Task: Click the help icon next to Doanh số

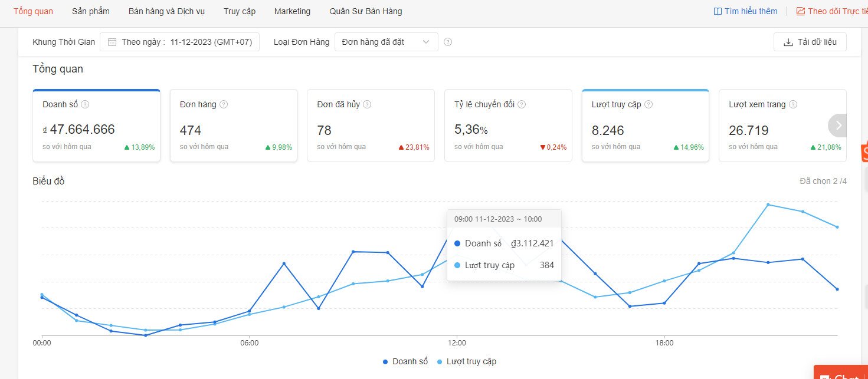Action: coord(85,104)
